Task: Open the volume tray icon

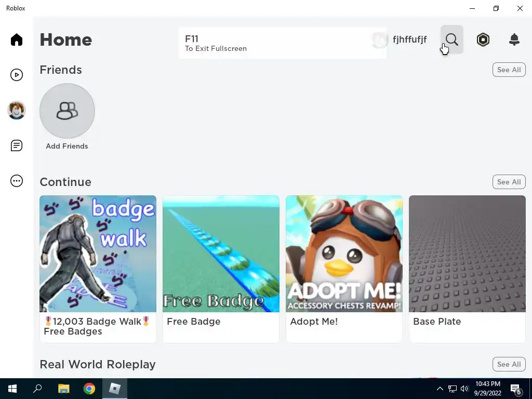Action: coord(464,389)
